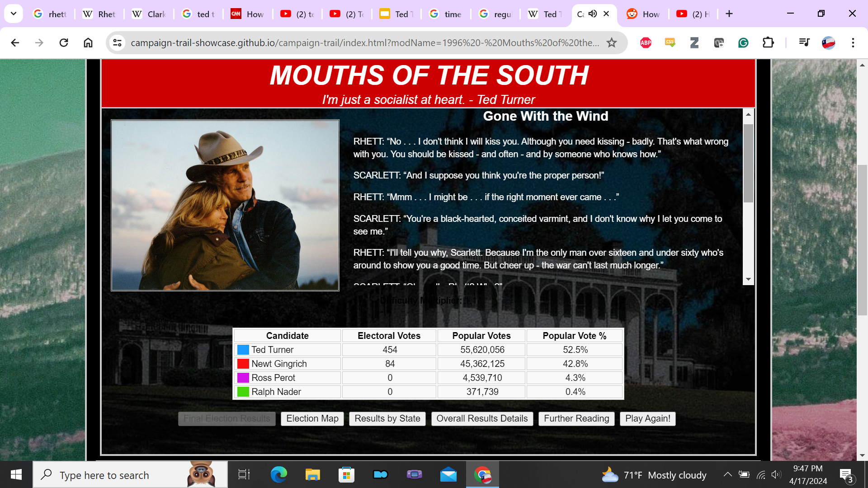Click the red Newt Gingrich color swatch

pyautogui.click(x=243, y=364)
